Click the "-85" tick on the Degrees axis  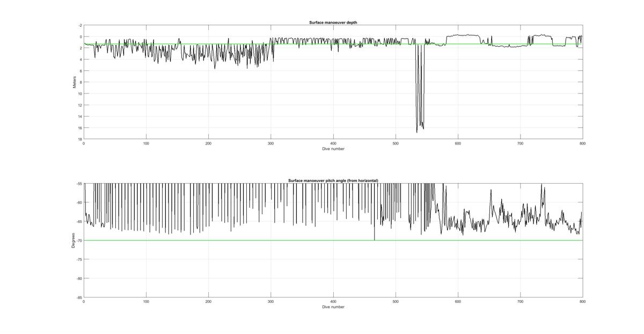79,297
